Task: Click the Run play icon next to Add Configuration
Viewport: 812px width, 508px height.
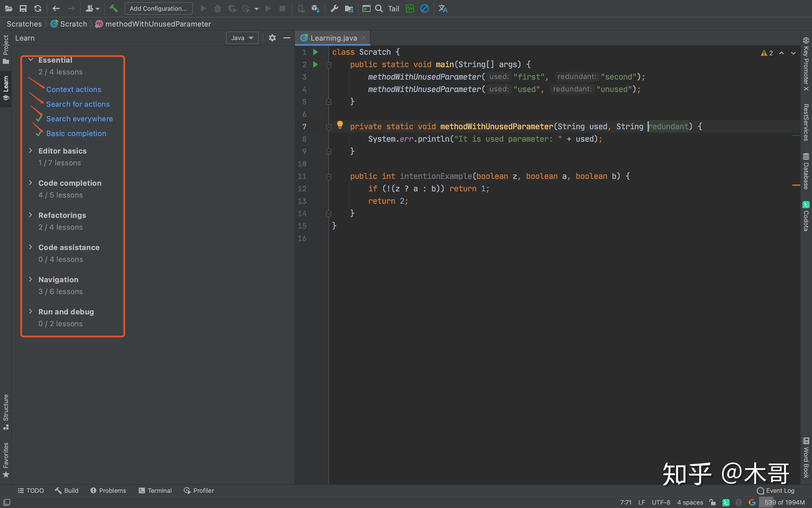Action: click(203, 9)
